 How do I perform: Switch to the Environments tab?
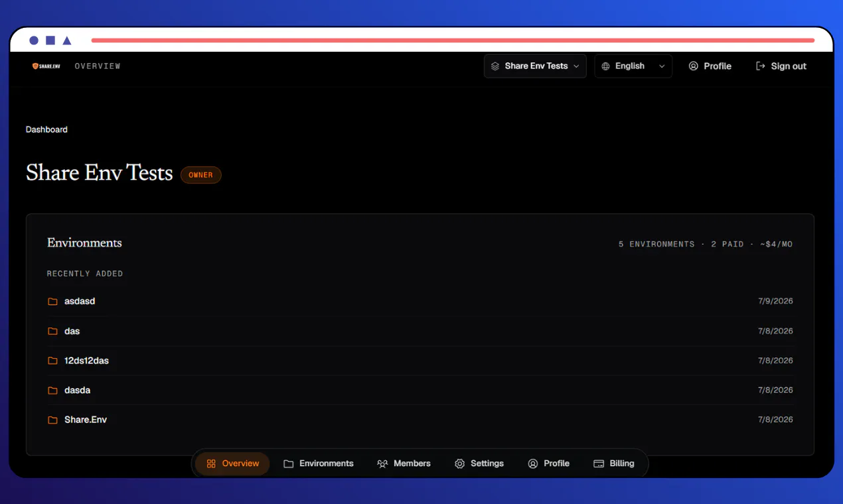coord(319,464)
